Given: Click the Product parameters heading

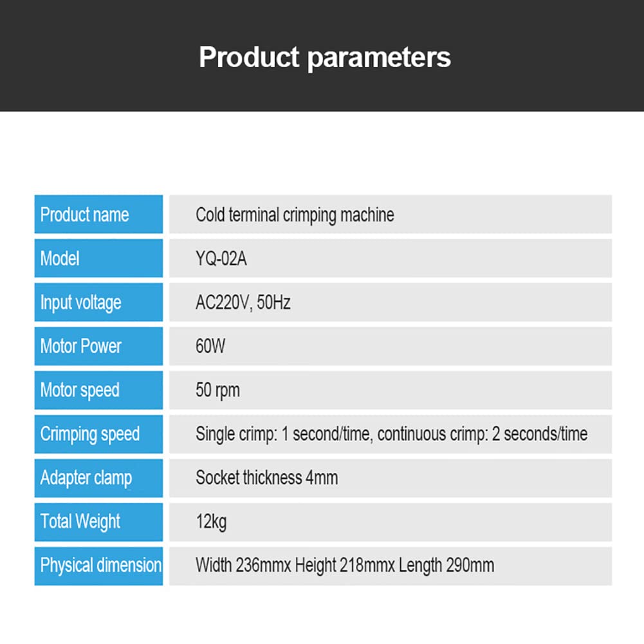Looking at the screenshot, I should click(324, 57).
